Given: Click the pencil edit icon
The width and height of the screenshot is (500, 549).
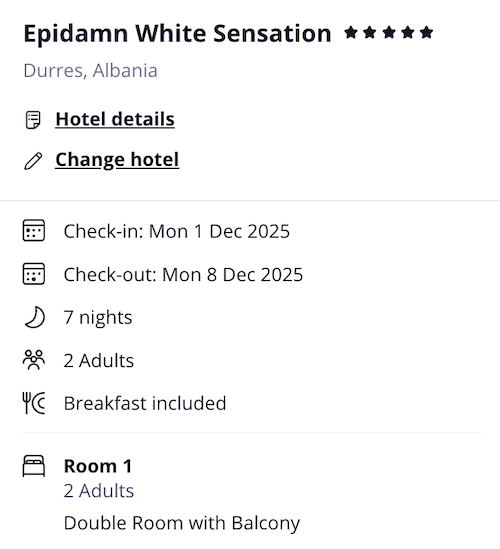Looking at the screenshot, I should (x=33, y=161).
